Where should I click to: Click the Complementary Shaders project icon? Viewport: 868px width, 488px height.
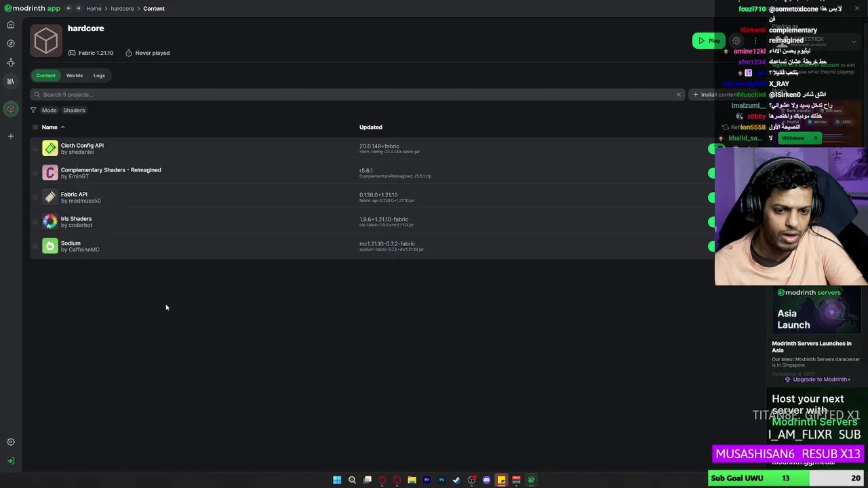click(50, 173)
